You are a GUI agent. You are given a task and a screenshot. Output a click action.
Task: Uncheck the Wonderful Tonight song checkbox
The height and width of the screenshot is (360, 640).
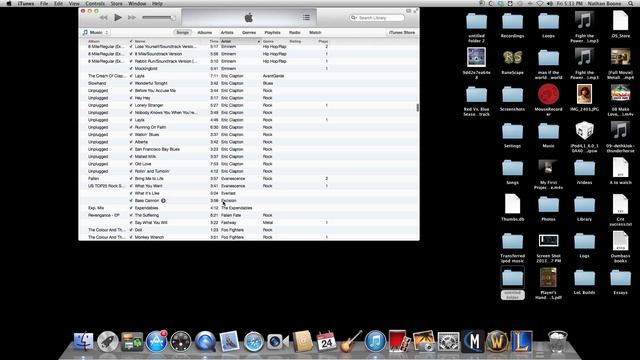[131, 83]
